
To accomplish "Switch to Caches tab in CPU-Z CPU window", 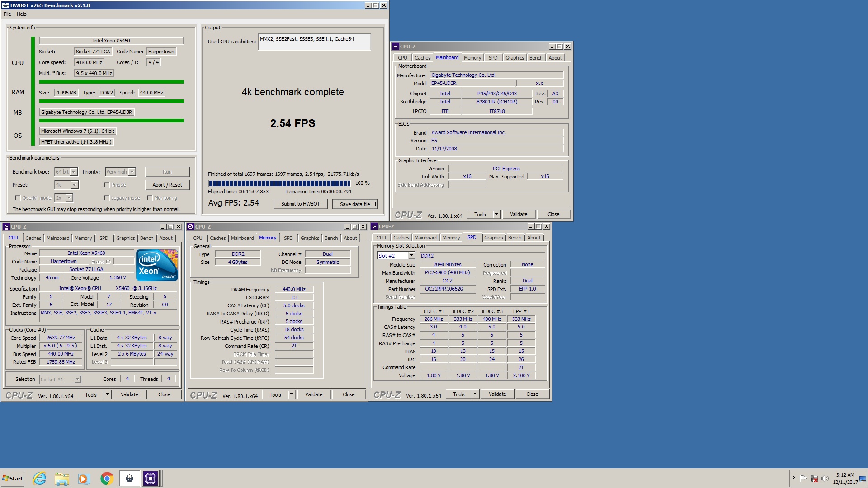I will point(33,238).
